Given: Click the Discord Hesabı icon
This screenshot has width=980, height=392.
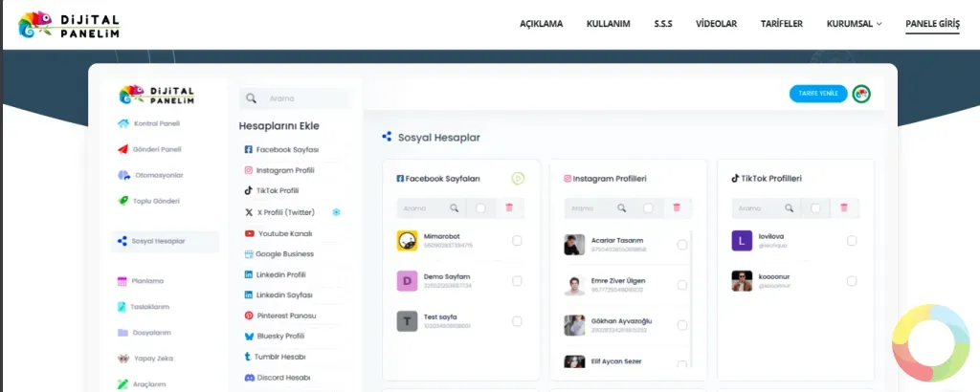Looking at the screenshot, I should coord(250,378).
